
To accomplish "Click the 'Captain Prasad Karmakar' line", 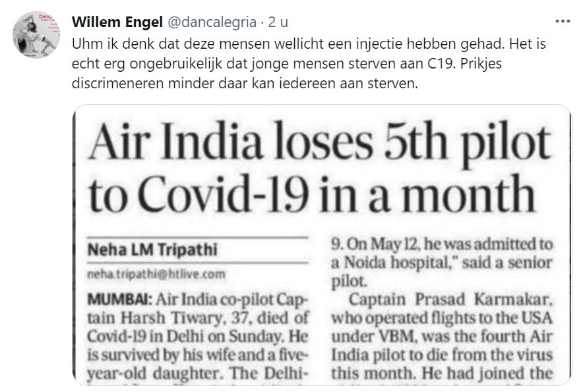I will coord(450,300).
